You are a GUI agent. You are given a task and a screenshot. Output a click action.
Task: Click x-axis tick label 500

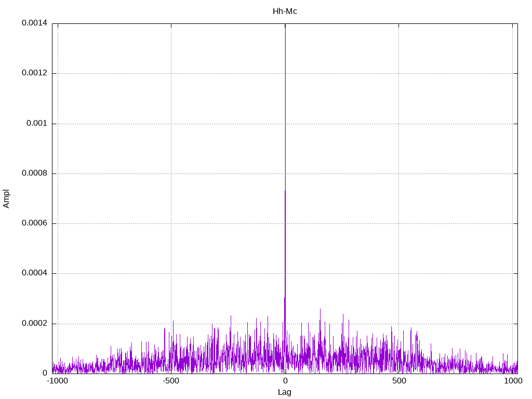coord(399,381)
